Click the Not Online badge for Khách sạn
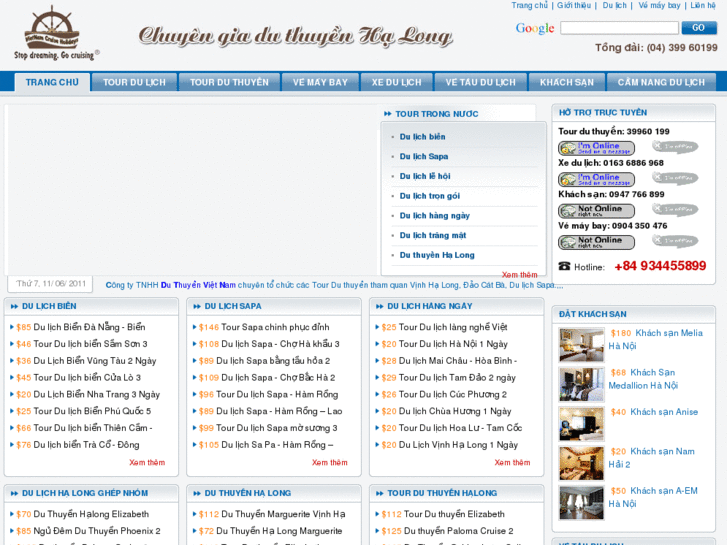Screen dimensions: 727x545 click(x=596, y=211)
